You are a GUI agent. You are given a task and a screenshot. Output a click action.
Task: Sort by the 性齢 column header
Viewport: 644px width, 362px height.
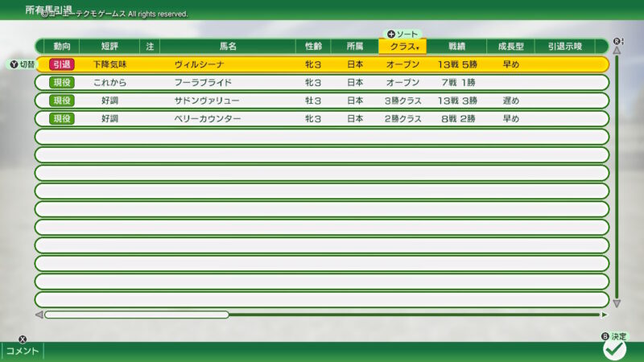pyautogui.click(x=313, y=47)
